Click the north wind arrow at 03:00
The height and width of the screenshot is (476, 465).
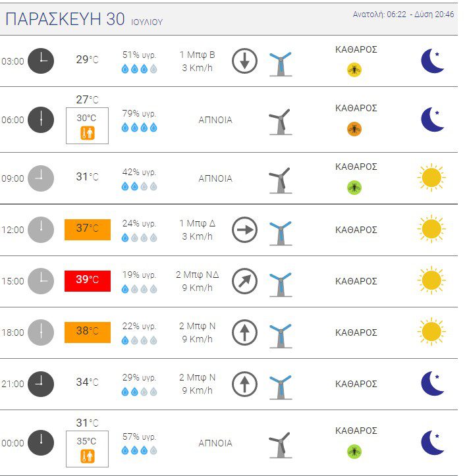[x=244, y=61]
